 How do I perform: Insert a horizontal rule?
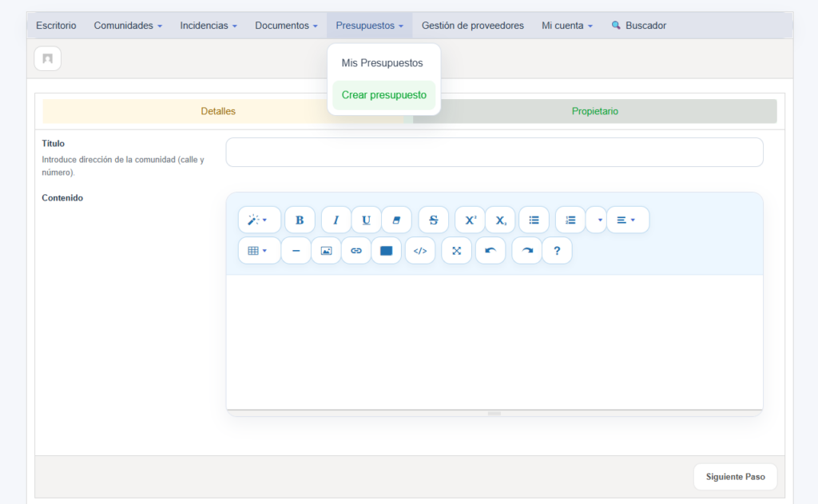296,251
